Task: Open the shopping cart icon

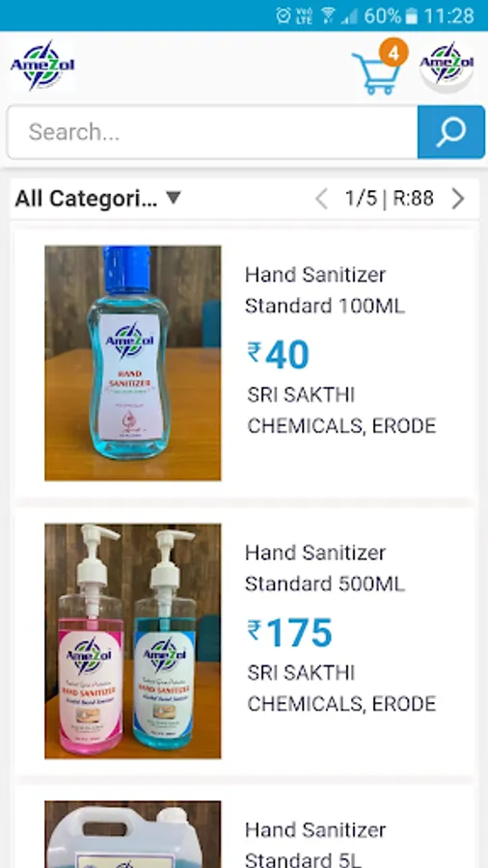Action: point(376,73)
